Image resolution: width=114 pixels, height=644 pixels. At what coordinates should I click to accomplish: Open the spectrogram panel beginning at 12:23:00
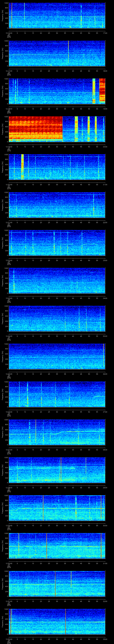tap(57, 281)
